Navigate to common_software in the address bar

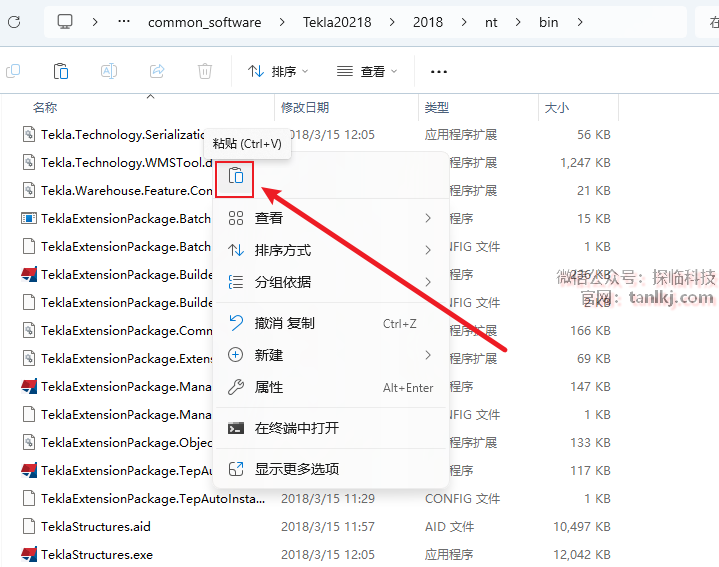(205, 22)
